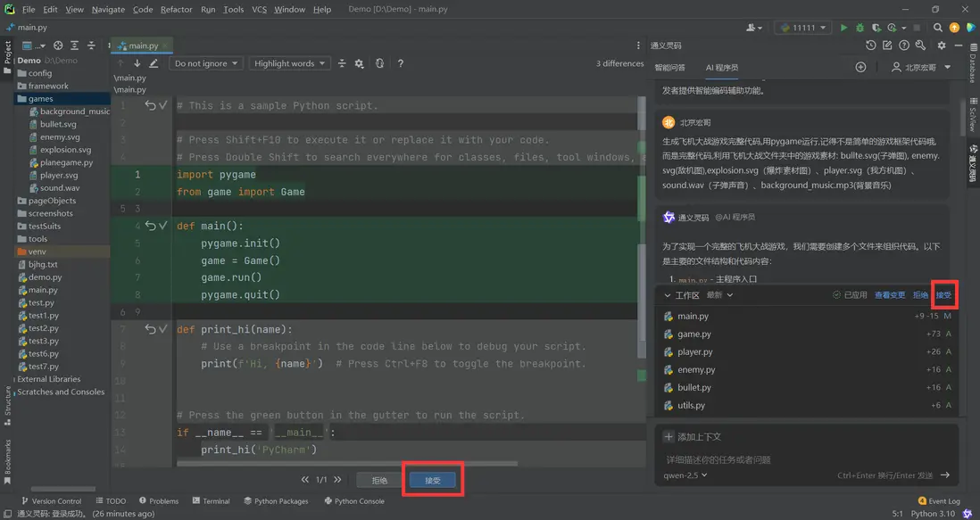This screenshot has height=520, width=980.
Task: Switch to the 智能问答 tab
Action: (669, 68)
